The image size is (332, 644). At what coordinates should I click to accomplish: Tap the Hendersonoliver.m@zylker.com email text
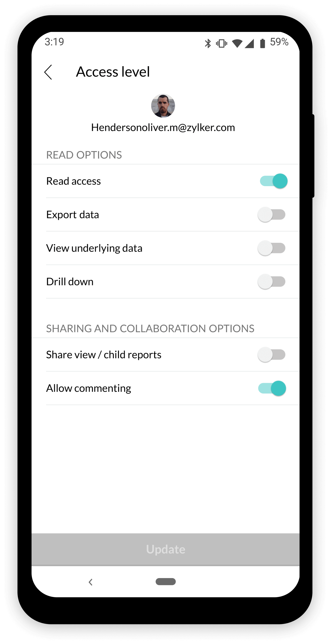coord(163,127)
